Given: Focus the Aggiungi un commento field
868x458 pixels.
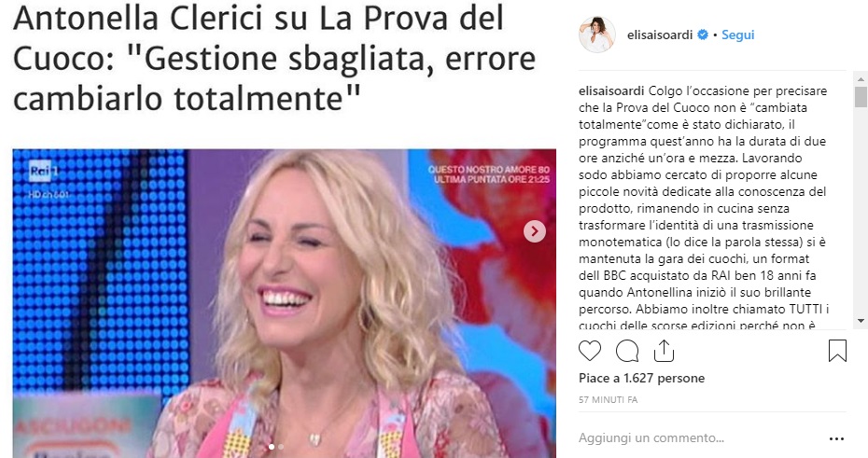Looking at the screenshot, I should pyautogui.click(x=697, y=438).
